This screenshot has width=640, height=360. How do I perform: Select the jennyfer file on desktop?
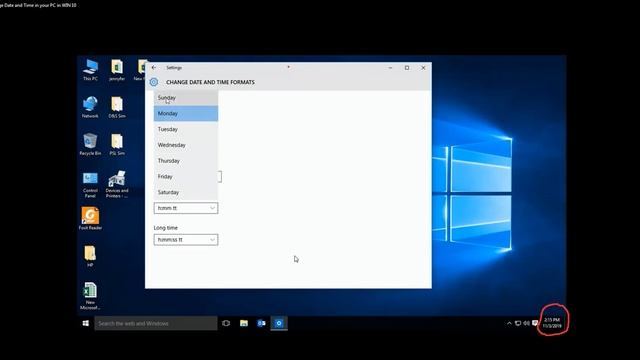point(117,70)
